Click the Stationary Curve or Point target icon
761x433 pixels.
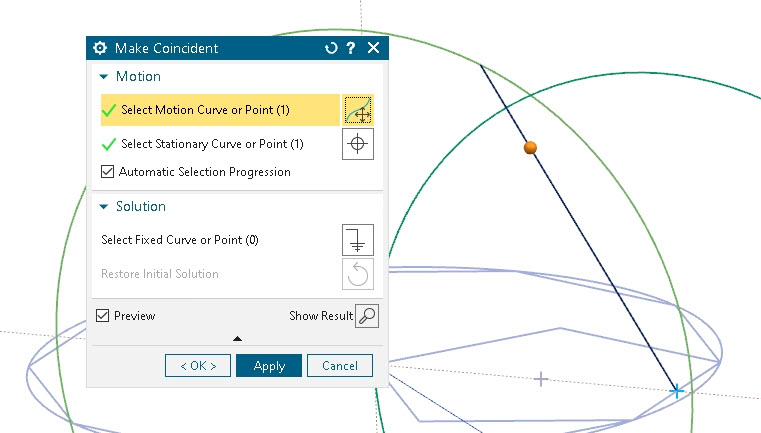(358, 144)
